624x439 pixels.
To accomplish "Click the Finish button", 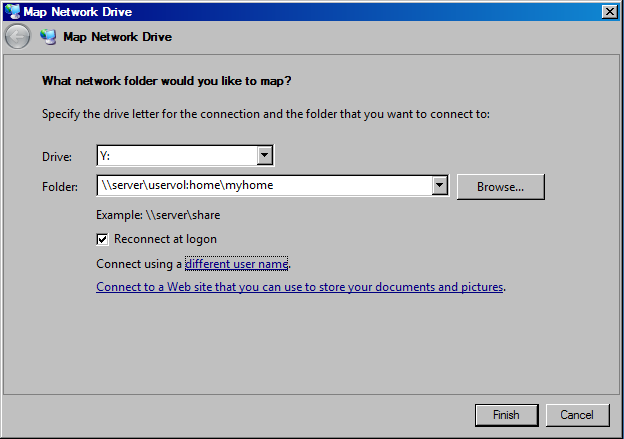I will [x=506, y=415].
